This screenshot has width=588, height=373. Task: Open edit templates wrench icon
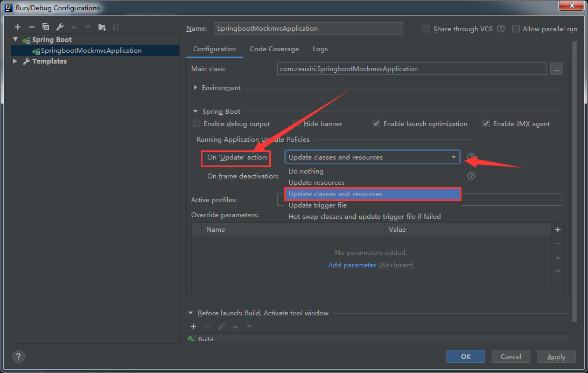coord(60,27)
